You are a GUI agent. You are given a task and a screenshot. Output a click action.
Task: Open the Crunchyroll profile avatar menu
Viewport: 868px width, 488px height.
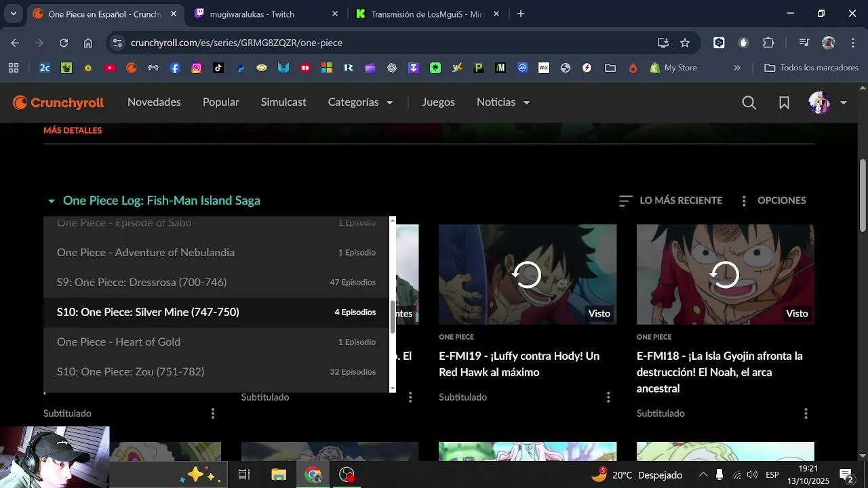click(828, 102)
